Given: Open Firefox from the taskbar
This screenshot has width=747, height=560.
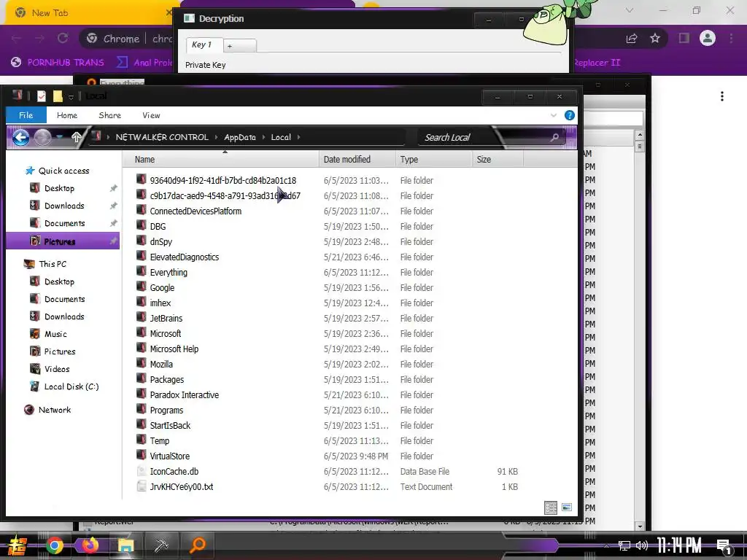Looking at the screenshot, I should (90, 545).
